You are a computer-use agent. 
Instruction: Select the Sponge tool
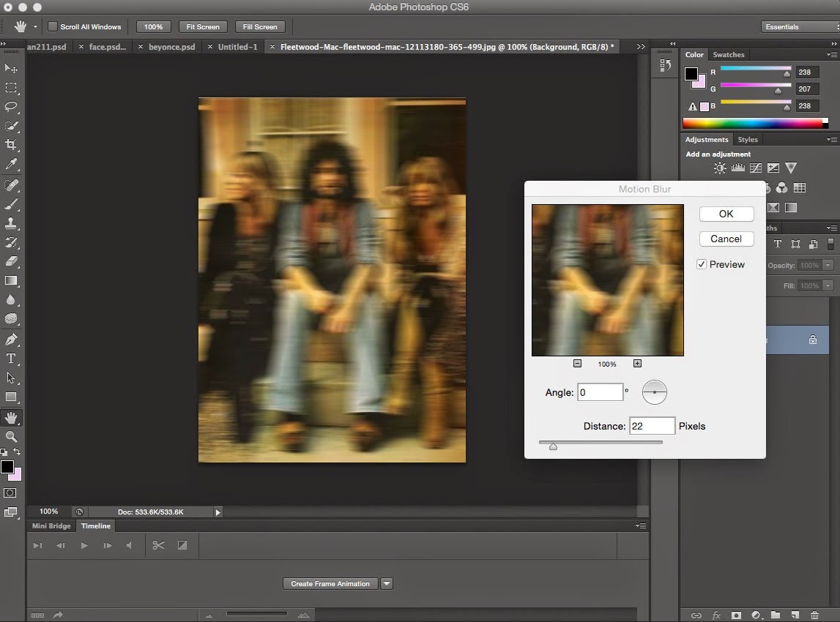(x=11, y=318)
